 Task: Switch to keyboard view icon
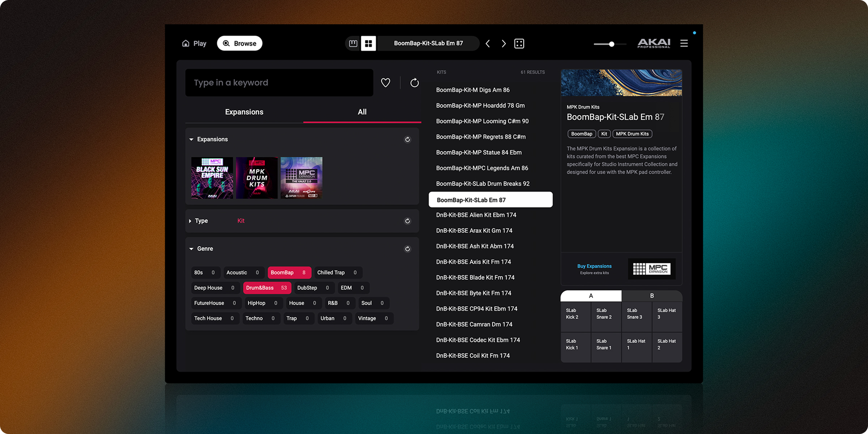click(x=353, y=43)
